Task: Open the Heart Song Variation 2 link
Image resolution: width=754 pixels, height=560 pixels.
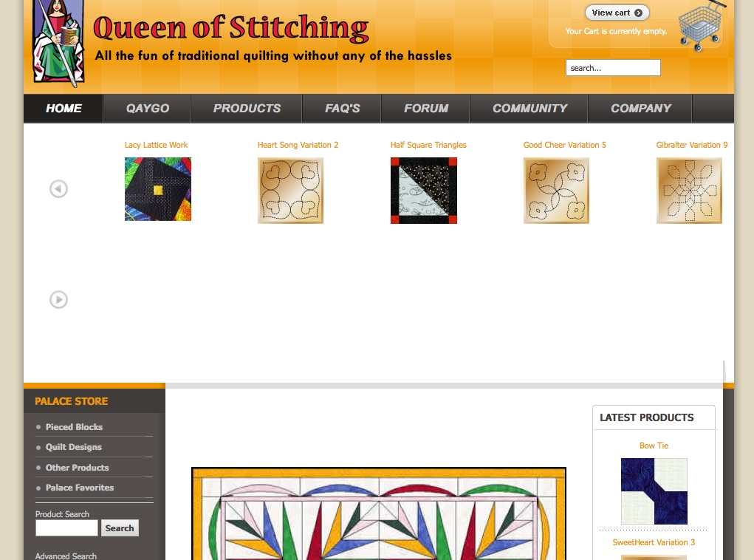Action: tap(298, 145)
